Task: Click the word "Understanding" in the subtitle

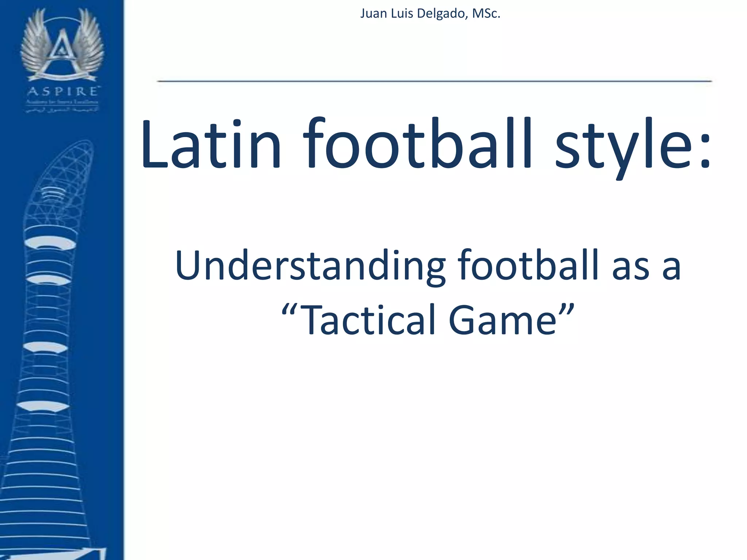Action: pos(310,266)
